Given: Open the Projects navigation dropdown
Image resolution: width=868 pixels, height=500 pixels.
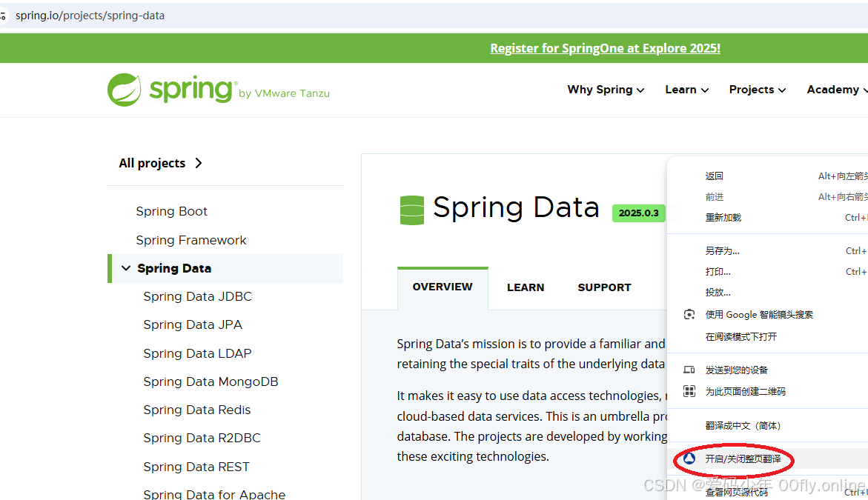Looking at the screenshot, I should 758,90.
